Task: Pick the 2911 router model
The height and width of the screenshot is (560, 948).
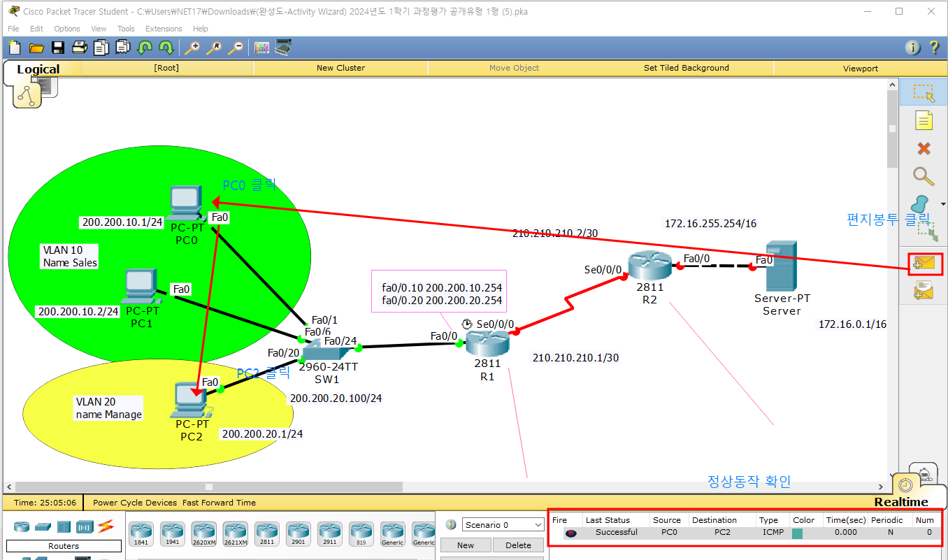Action: 329,535
